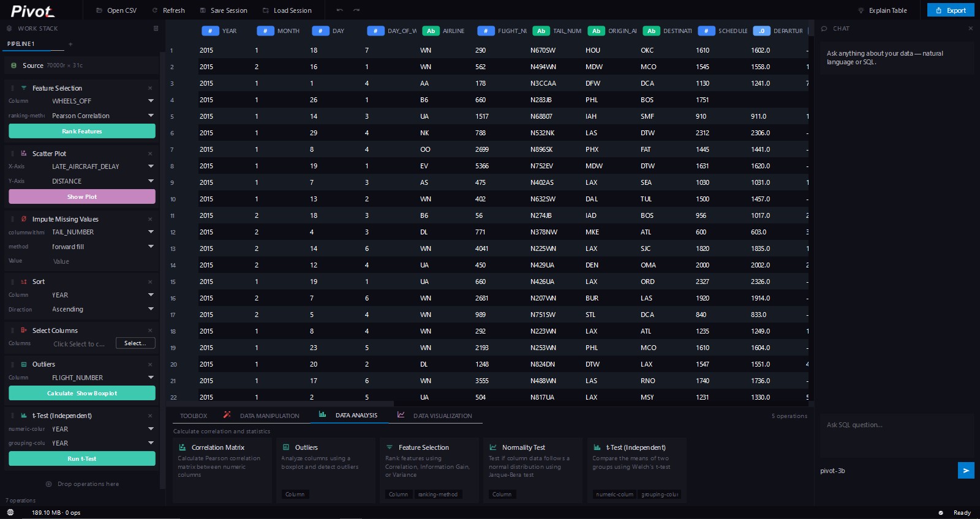Select the DATA ANALYSIS tab
This screenshot has width=980, height=519.
(349, 415)
